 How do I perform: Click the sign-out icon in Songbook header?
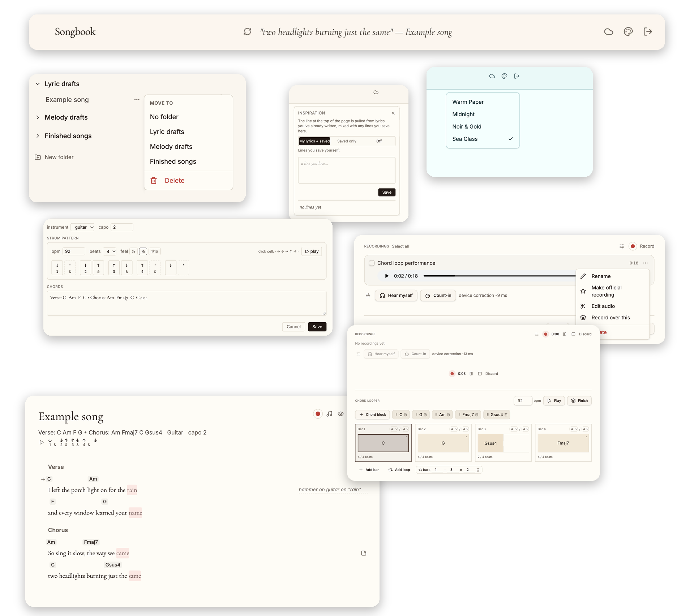(648, 32)
